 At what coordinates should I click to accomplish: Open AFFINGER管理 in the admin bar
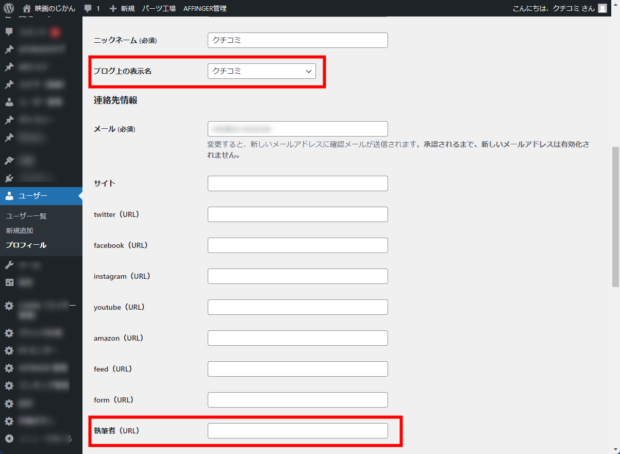[x=204, y=8]
